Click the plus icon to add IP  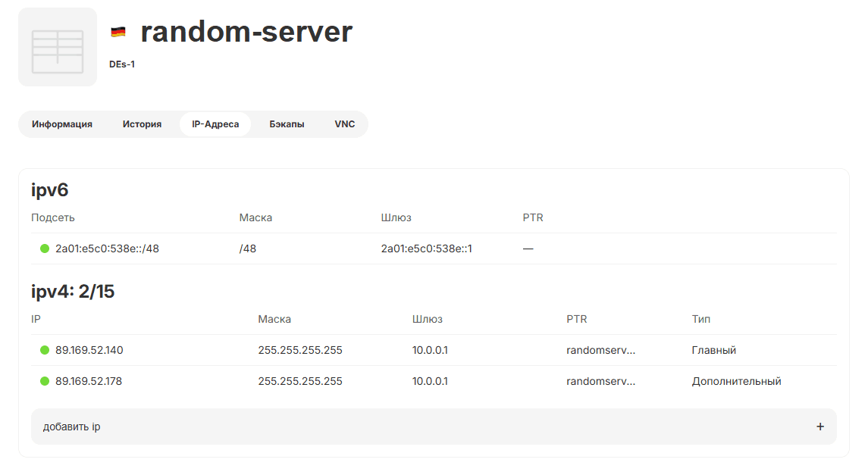819,427
